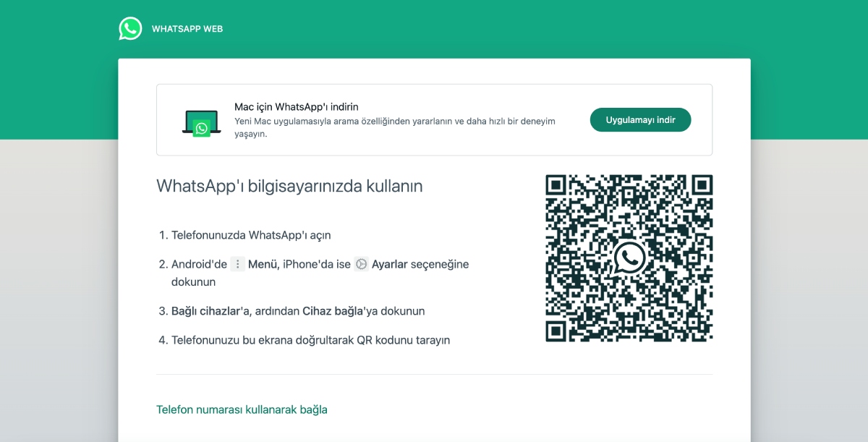
Task: Click the 'Yeni Mac uygulamasıyla' description text
Action: 395,127
